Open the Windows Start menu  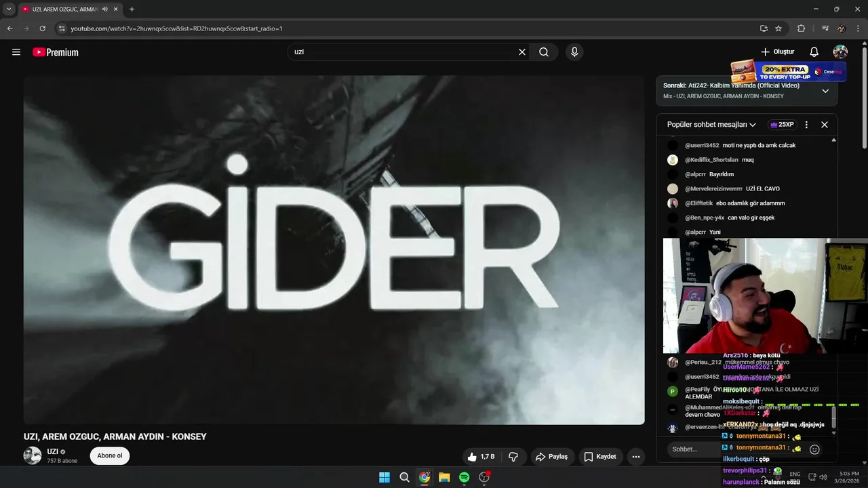[x=384, y=477]
